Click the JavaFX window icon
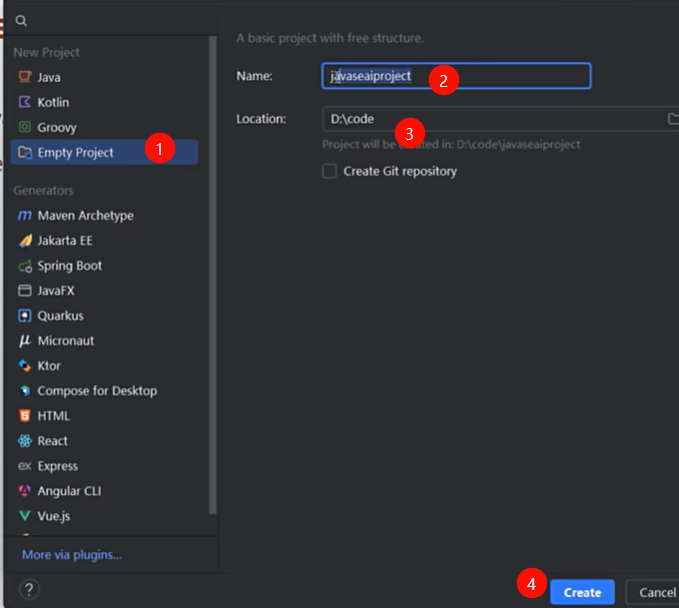 25,291
